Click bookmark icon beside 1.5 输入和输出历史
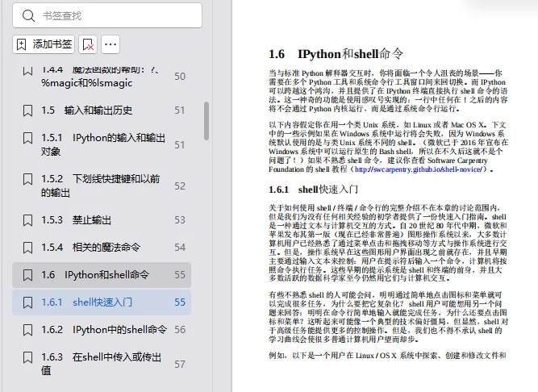Image resolution: width=538 pixels, height=392 pixels. [x=27, y=111]
